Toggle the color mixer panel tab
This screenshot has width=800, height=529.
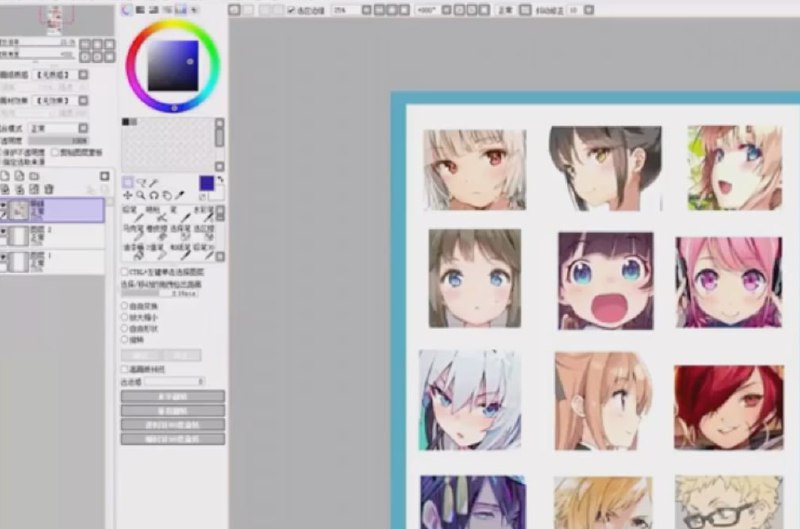pos(167,10)
